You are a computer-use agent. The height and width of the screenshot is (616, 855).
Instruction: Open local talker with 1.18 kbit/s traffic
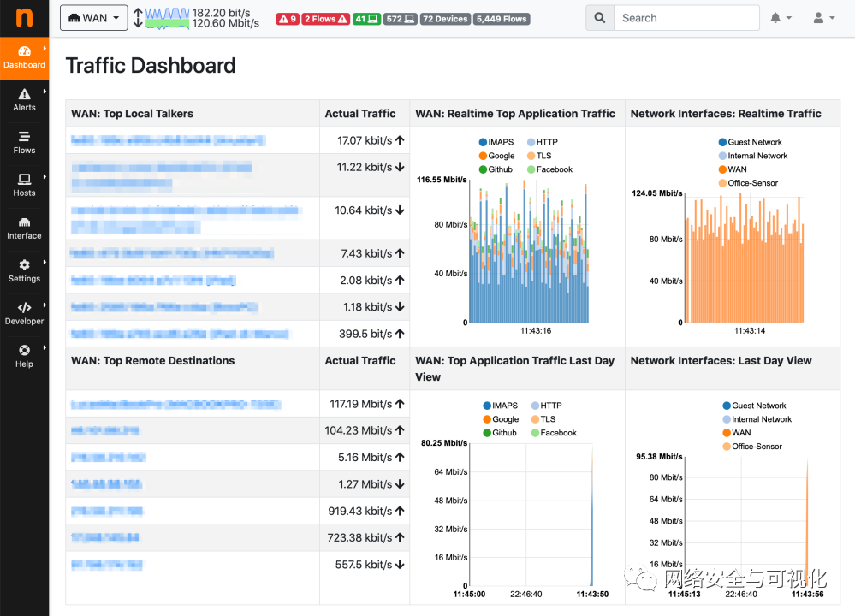(x=164, y=307)
